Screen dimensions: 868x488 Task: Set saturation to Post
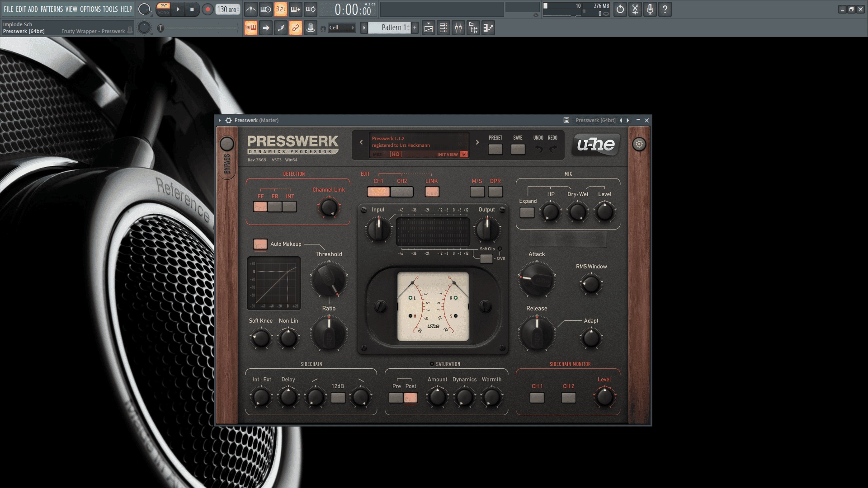point(410,398)
